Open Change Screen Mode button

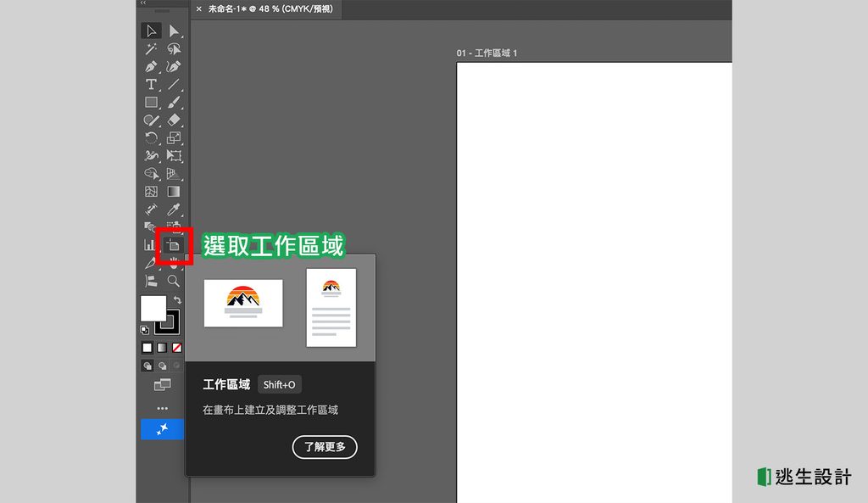[x=162, y=384]
